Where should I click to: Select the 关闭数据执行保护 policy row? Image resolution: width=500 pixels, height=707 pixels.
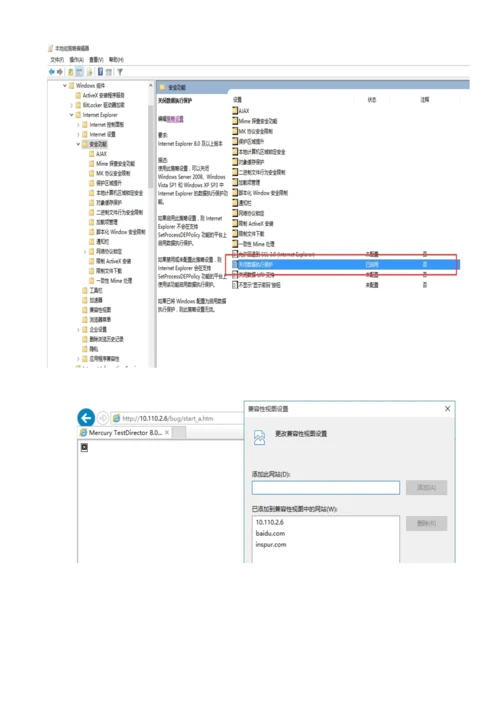coord(346,265)
